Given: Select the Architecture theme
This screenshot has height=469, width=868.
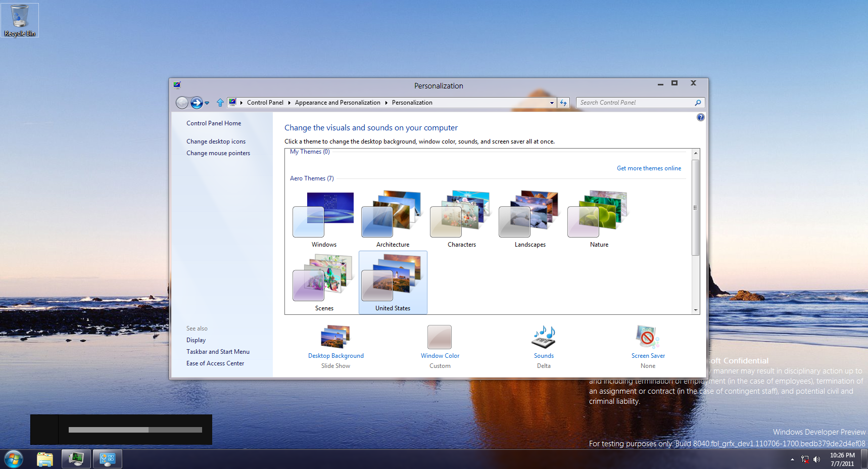Looking at the screenshot, I should [x=393, y=219].
